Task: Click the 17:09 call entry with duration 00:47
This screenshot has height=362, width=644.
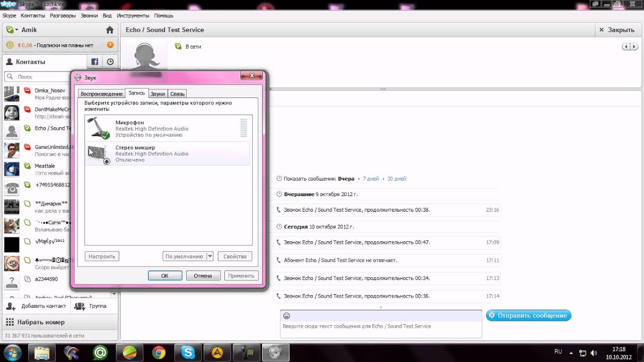Action: 386,242
